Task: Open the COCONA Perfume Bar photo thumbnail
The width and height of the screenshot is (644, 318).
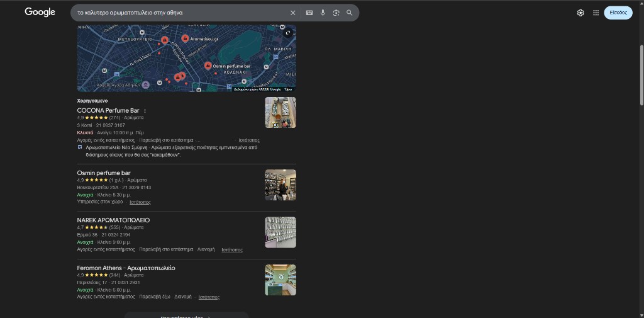Action: click(x=280, y=112)
